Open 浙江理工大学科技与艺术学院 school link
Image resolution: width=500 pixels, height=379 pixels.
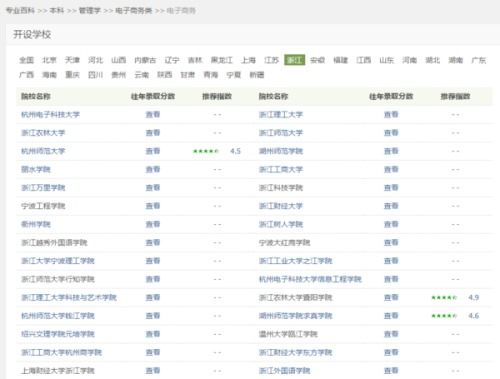click(69, 297)
